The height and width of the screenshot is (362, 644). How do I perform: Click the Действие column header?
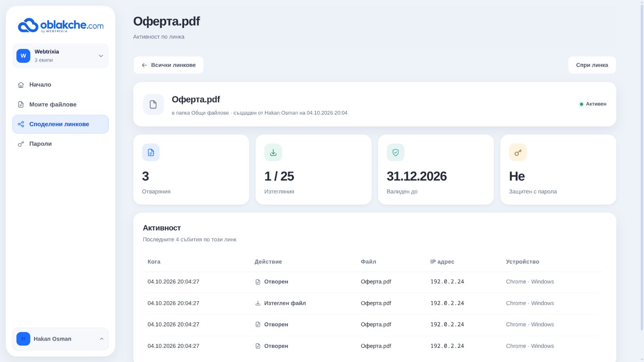coord(268,262)
